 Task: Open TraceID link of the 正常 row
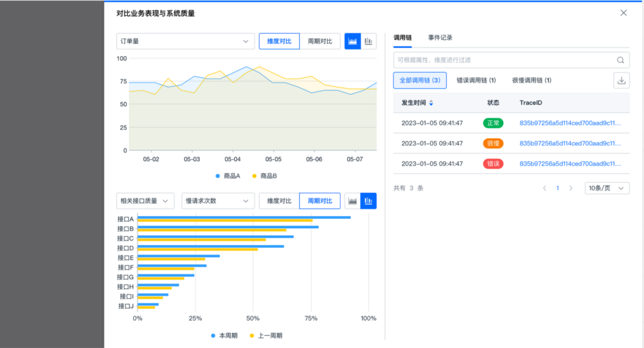[570, 123]
